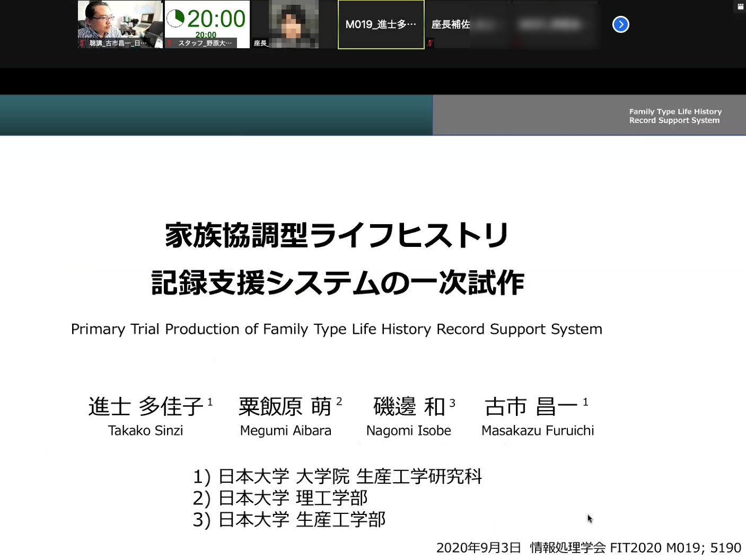Click the muted mic icon on 座長補佐 tile

[430, 43]
